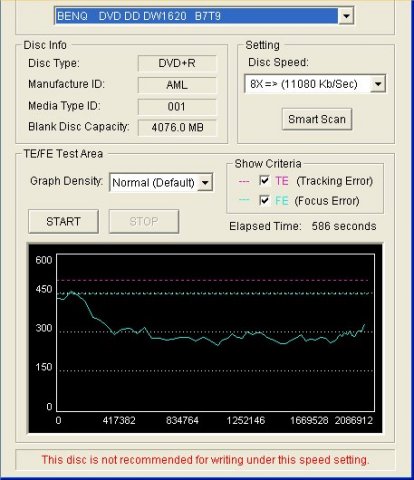
Task: Toggle the TE Tracking Error checkbox
Action: tap(264, 181)
